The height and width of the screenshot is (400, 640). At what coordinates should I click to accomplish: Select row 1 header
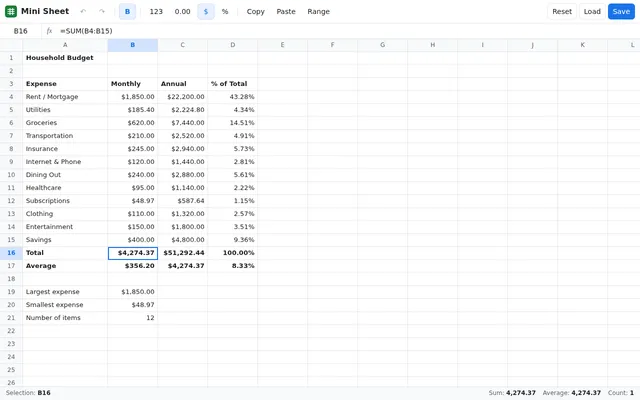(x=11, y=58)
